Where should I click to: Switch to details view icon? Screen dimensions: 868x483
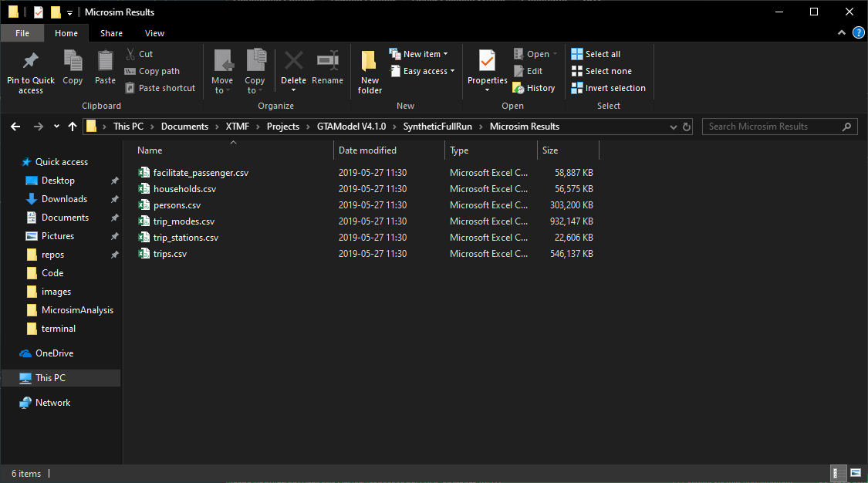(839, 473)
